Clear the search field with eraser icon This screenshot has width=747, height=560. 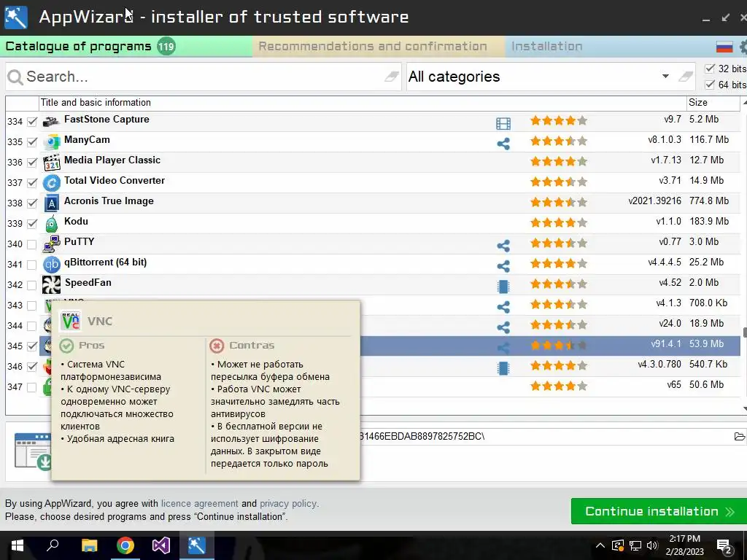coord(392,77)
